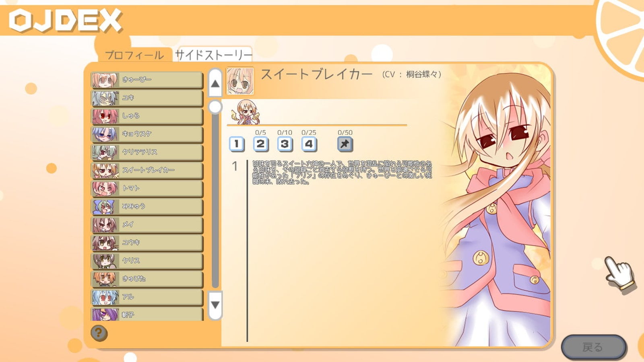644x362 pixels.
Task: Select アル from the character list
Action: pyautogui.click(x=147, y=297)
